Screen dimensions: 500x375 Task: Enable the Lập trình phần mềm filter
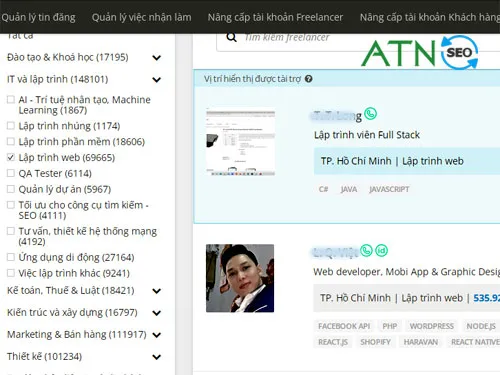click(11, 141)
